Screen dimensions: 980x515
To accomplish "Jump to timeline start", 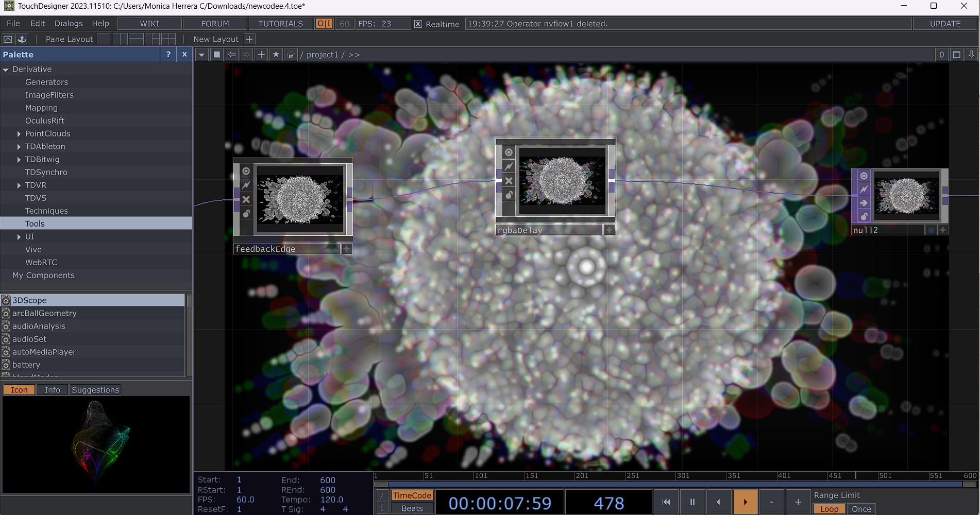I will (x=666, y=502).
